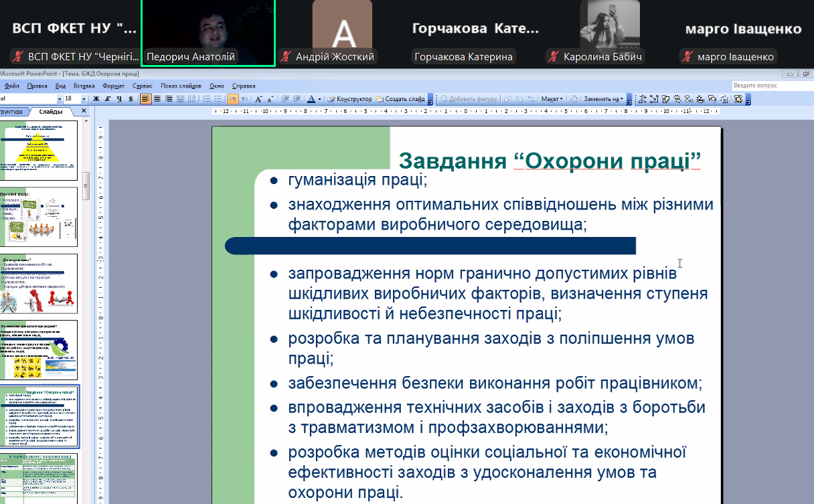This screenshot has height=504, width=814.
Task: Open the font size dropdown
Action: 84,99
